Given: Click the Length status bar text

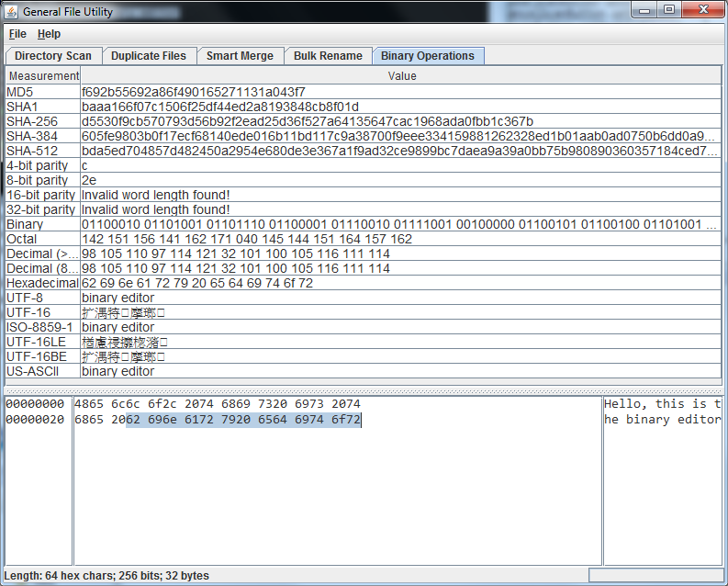Looking at the screenshot, I should click(x=106, y=576).
